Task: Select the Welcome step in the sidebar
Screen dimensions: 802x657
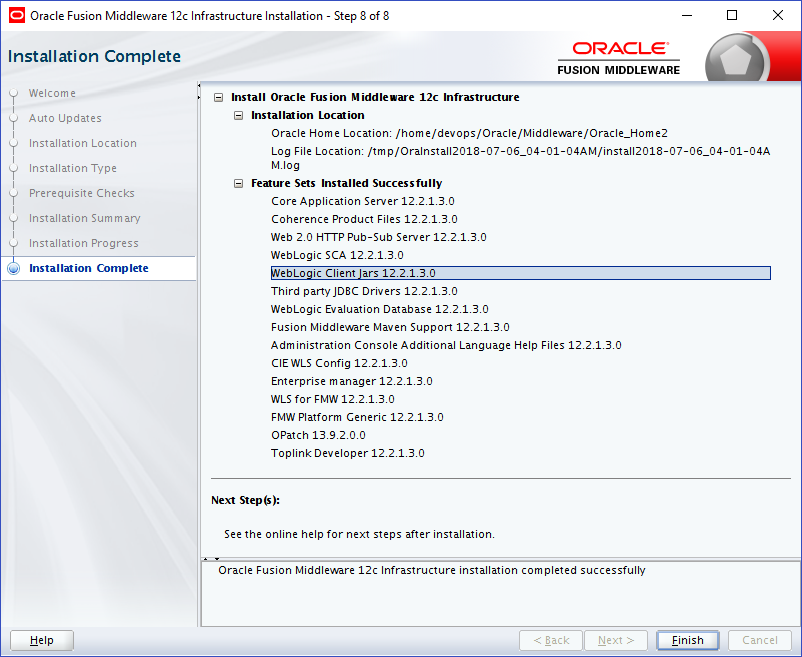Action: click(52, 93)
